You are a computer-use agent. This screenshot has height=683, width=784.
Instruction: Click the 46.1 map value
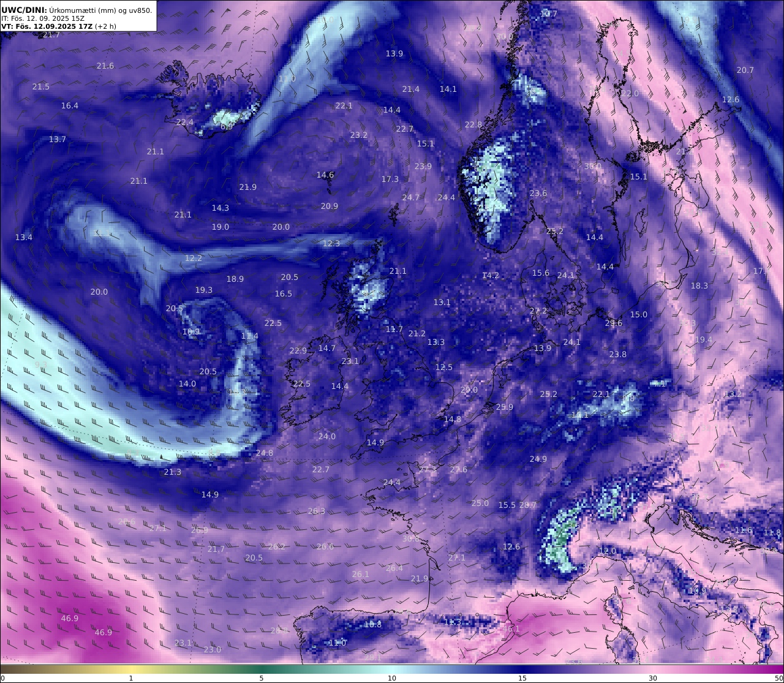click(x=511, y=629)
